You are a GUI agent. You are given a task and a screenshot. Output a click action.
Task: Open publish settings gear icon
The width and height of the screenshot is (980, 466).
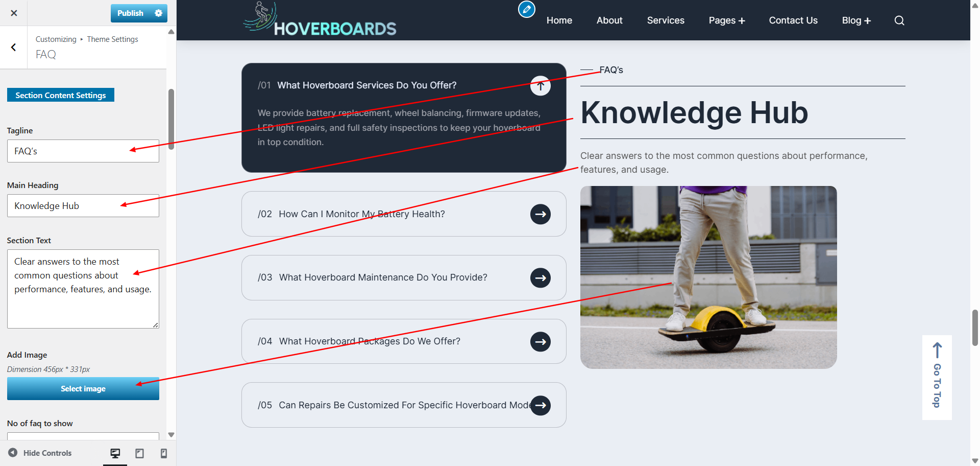159,13
